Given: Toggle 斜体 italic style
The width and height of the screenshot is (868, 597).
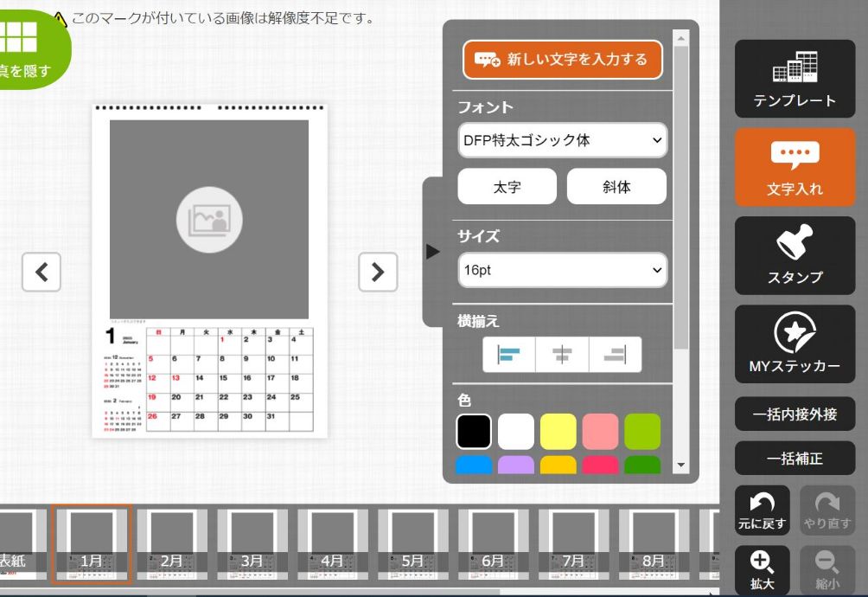Looking at the screenshot, I should point(616,187).
